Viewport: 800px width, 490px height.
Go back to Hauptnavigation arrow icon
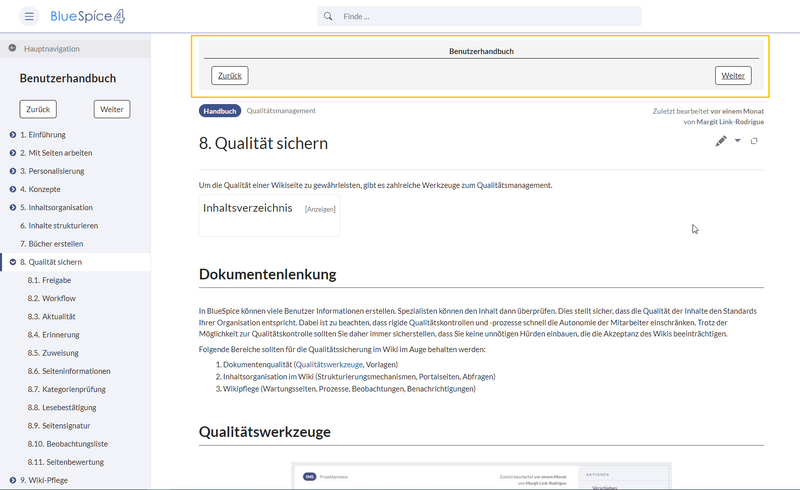[x=12, y=48]
